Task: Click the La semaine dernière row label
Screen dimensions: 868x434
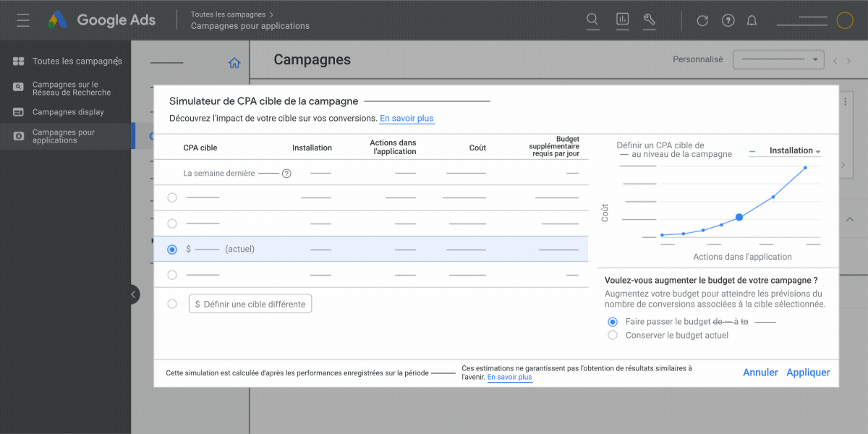Action: point(218,174)
